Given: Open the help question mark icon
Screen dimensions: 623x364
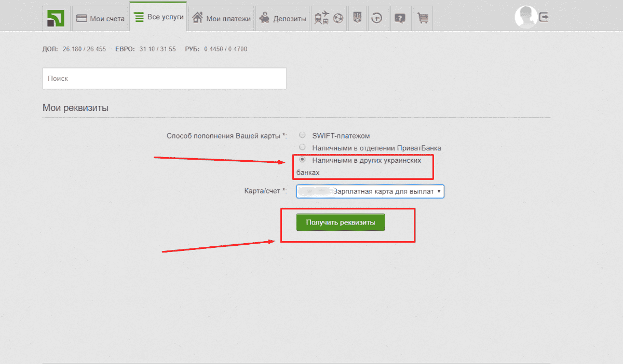Looking at the screenshot, I should (x=400, y=18).
